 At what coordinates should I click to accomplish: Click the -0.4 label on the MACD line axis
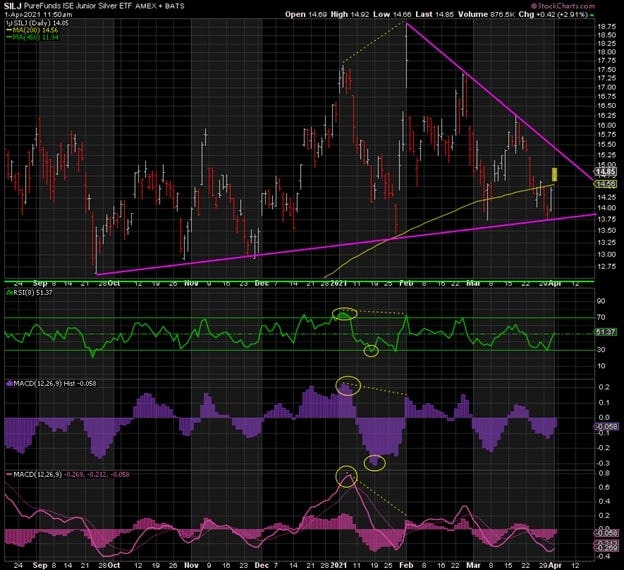coord(604,556)
